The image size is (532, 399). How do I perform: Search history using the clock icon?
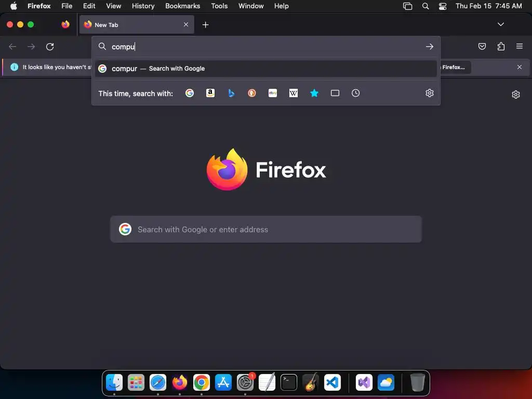click(355, 93)
